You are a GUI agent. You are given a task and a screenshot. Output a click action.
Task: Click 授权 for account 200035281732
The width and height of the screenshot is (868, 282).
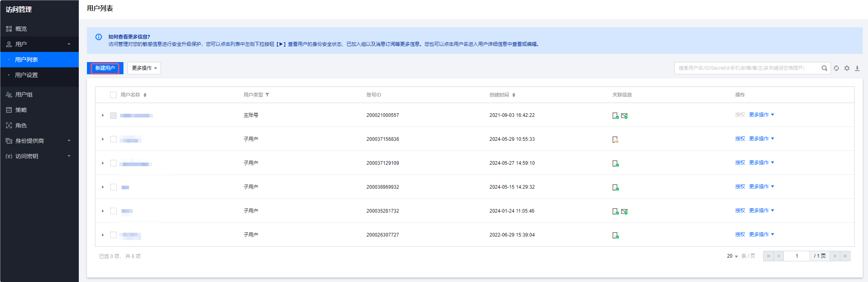pos(740,211)
